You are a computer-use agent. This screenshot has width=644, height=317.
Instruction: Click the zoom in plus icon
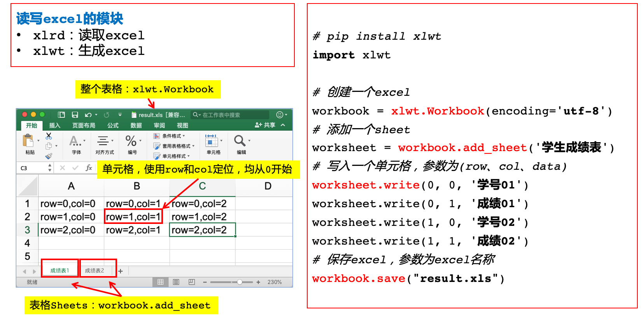pos(258,282)
